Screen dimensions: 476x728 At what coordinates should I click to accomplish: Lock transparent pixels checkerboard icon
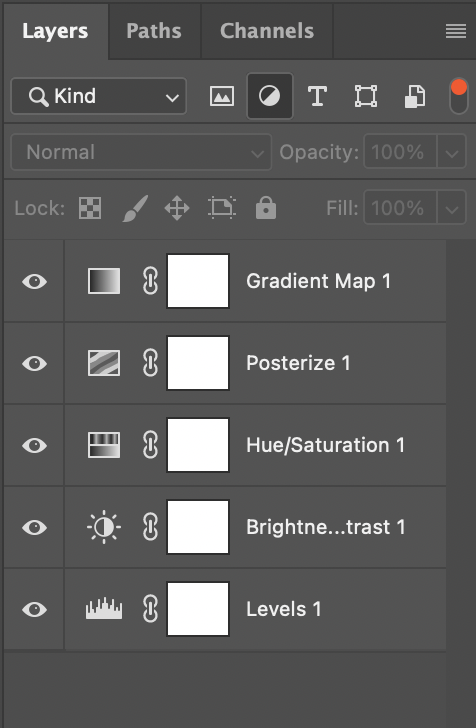click(90, 208)
